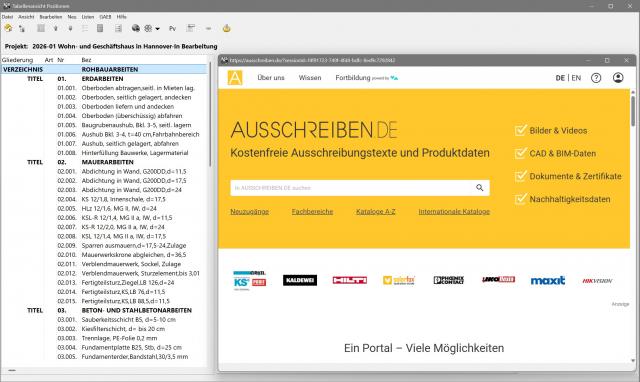Viewport: 640px width, 382px height.
Task: Click the magnifier search icon in the search box
Action: (x=480, y=188)
